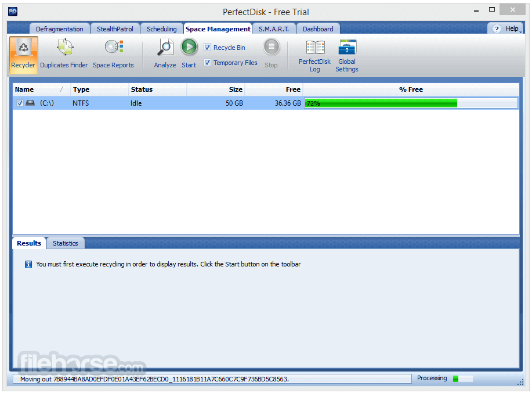This screenshot has width=532, height=393.
Task: Select the Space Management tab
Action: [218, 29]
